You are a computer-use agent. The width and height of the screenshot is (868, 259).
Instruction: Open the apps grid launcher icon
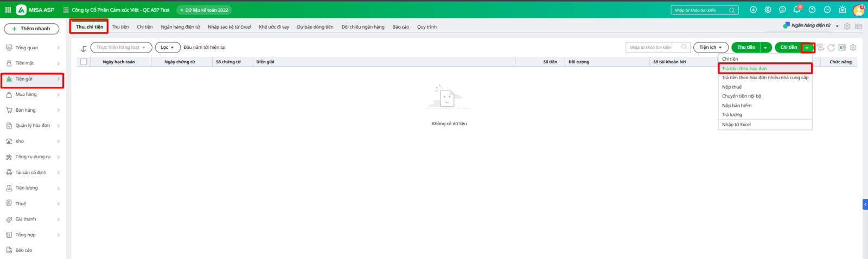pyautogui.click(x=8, y=10)
